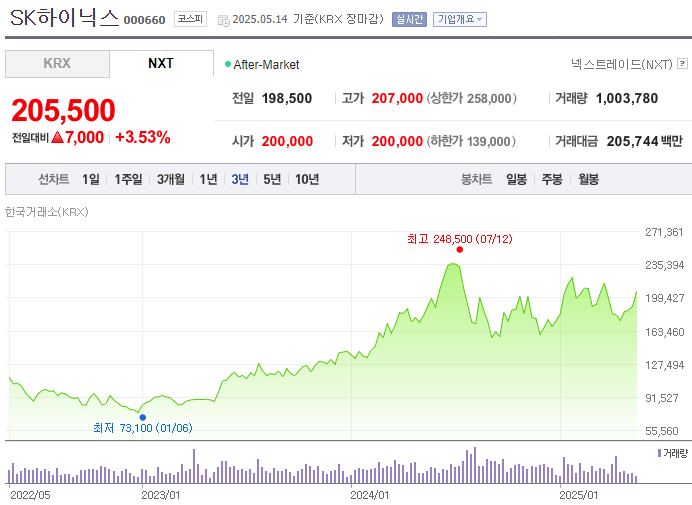692x505 pixels.
Task: Click the red dot marking the 248,500 high
Action: (x=459, y=249)
